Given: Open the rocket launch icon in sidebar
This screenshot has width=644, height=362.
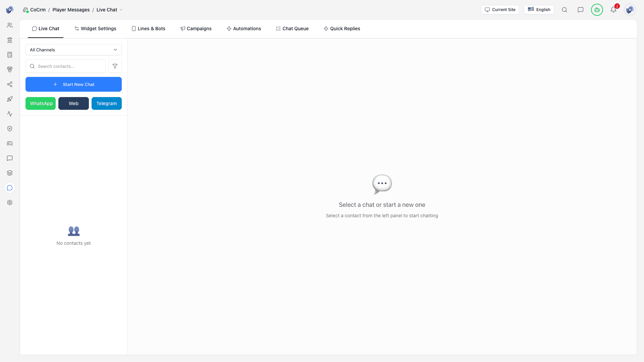Looking at the screenshot, I should tap(10, 99).
